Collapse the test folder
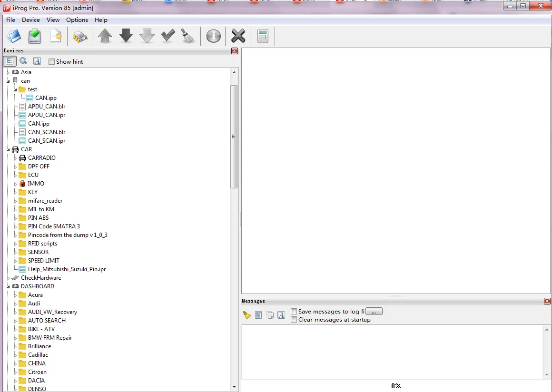 click(x=16, y=90)
